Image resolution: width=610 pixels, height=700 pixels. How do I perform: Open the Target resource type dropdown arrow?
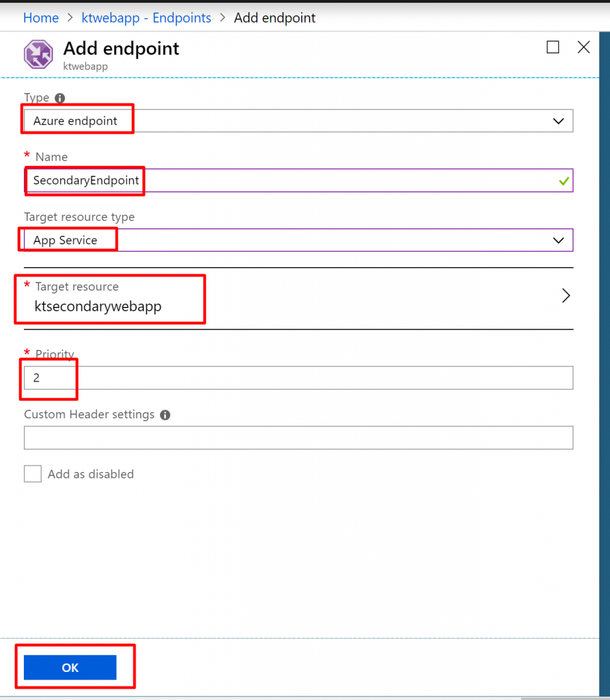click(558, 240)
